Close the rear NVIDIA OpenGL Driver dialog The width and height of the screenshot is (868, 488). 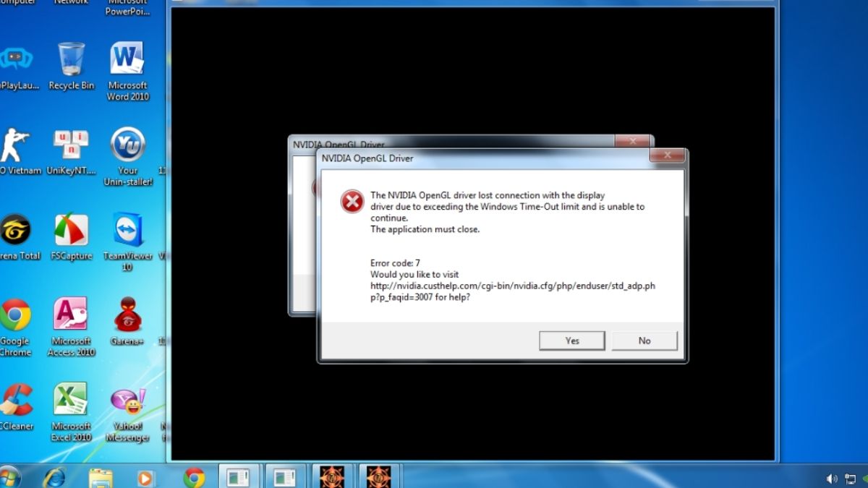point(632,141)
